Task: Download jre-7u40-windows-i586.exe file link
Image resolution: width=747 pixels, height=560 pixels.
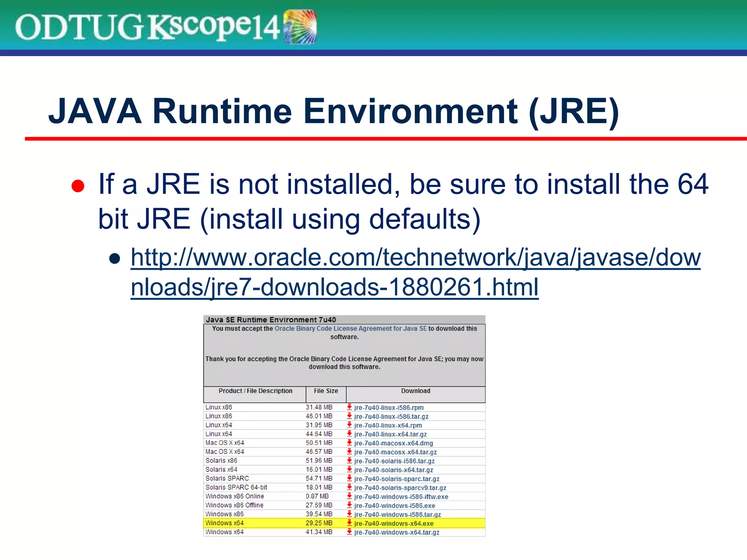Action: (395, 506)
